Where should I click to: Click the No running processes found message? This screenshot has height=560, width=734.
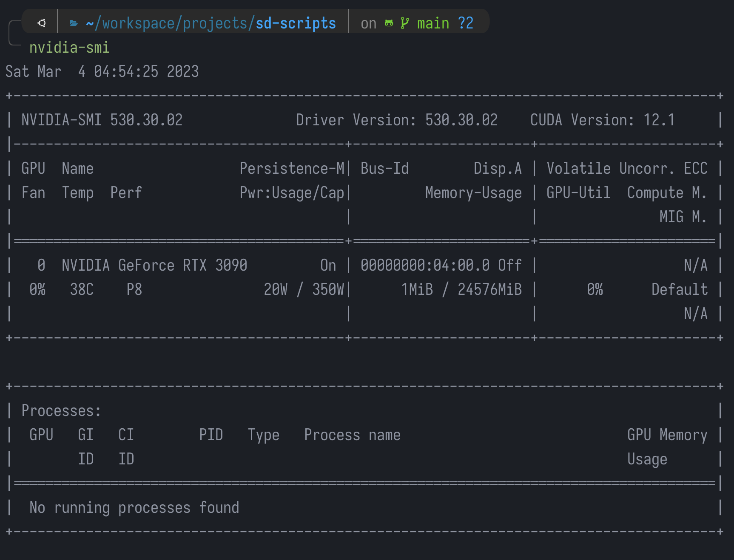click(134, 508)
